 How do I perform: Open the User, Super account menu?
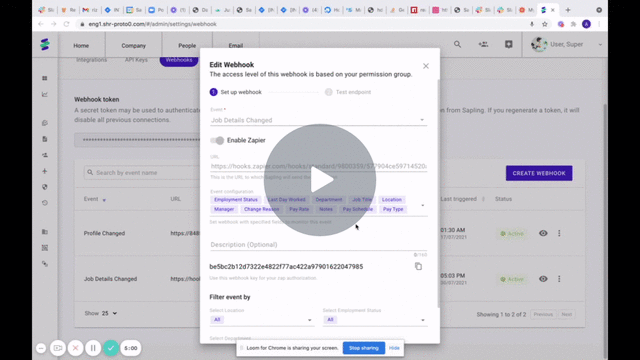(566, 44)
